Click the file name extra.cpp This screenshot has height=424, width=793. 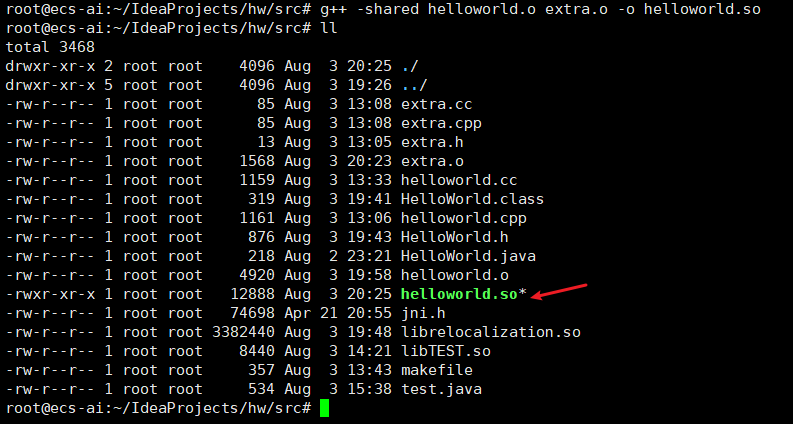[441, 123]
